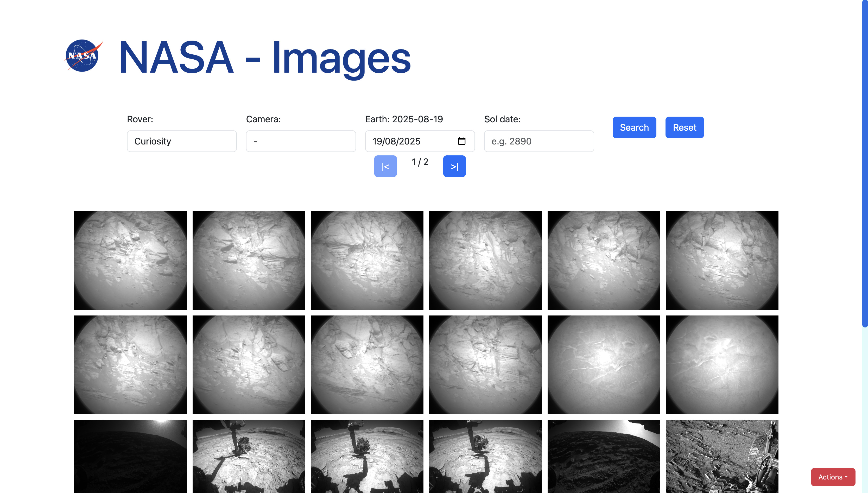This screenshot has height=493, width=868.
Task: Open the first rock image thumbnail
Action: point(130,260)
